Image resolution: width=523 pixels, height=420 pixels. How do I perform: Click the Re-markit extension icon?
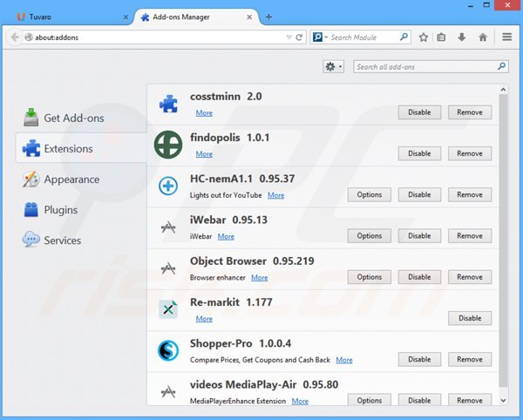tap(168, 309)
